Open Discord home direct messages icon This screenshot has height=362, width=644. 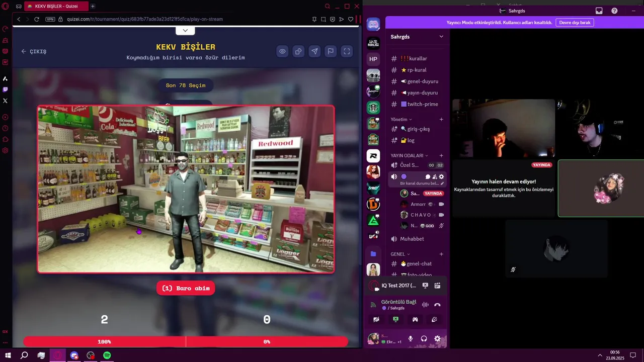point(373,24)
